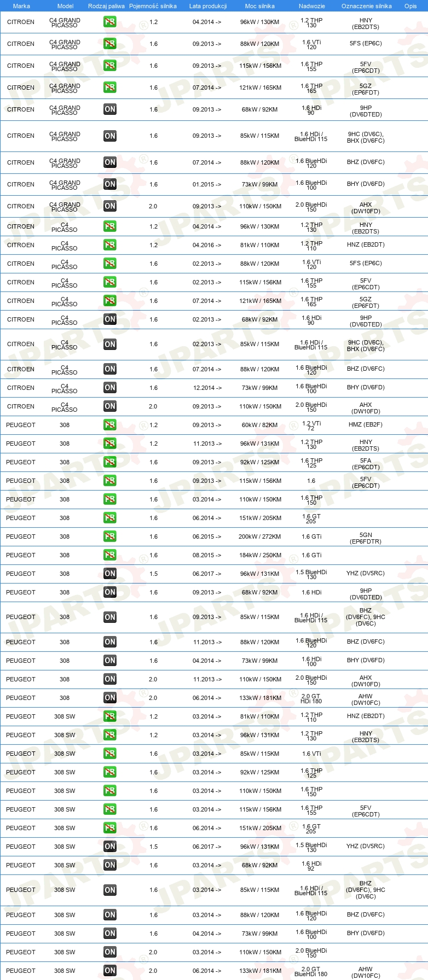The width and height of the screenshot is (428, 980).
Task: Click the Moc silnika column header
Action: click(x=259, y=6)
